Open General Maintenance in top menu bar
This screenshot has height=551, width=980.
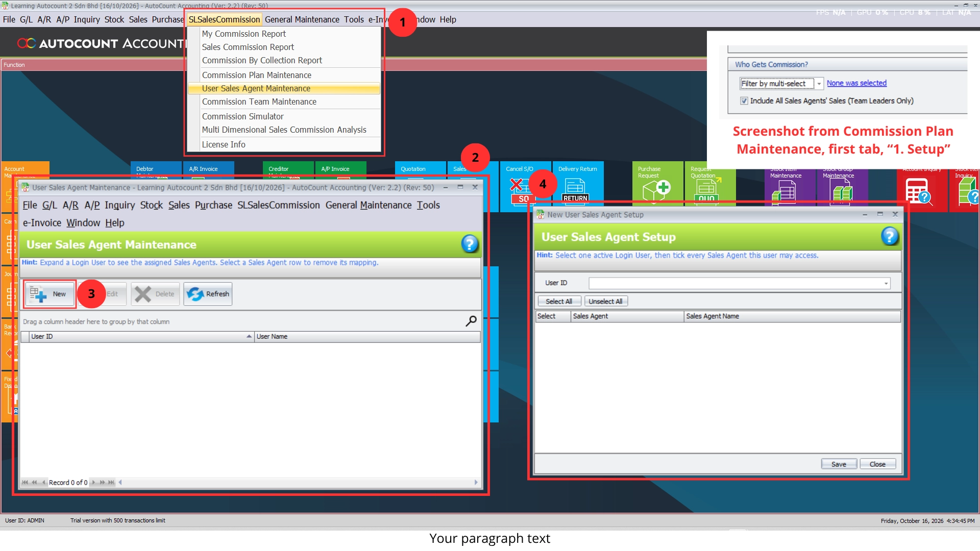coord(302,19)
